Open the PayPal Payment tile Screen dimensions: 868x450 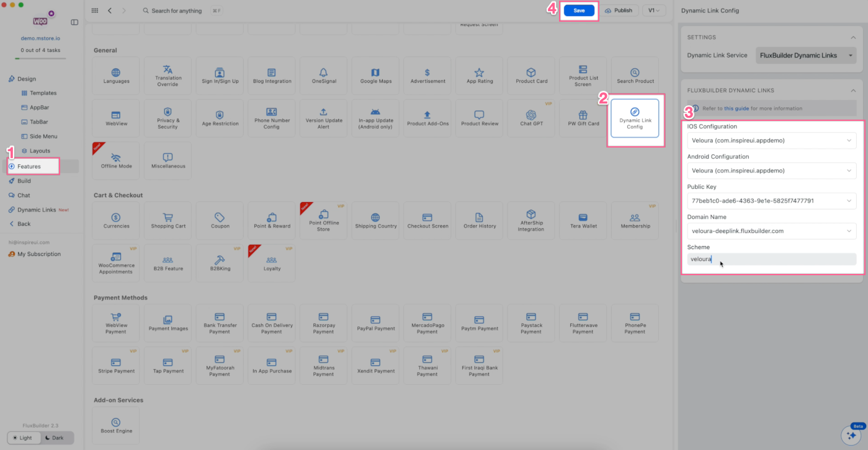click(x=375, y=323)
